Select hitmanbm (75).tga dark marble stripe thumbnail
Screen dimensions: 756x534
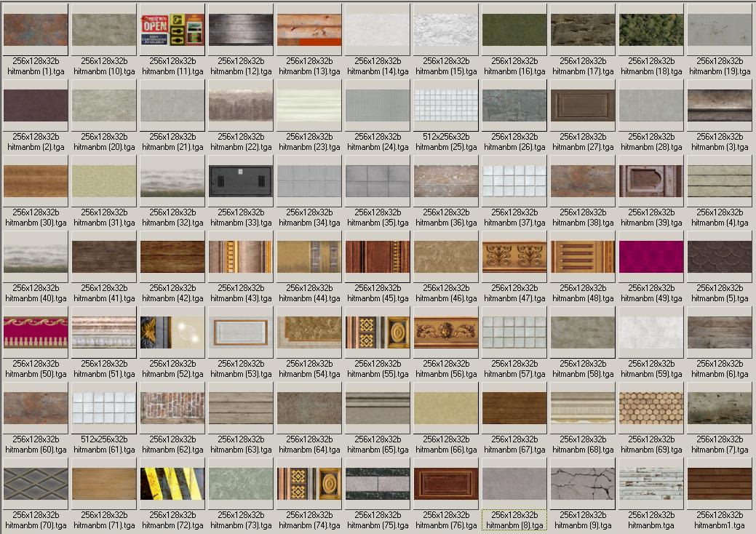pos(378,484)
